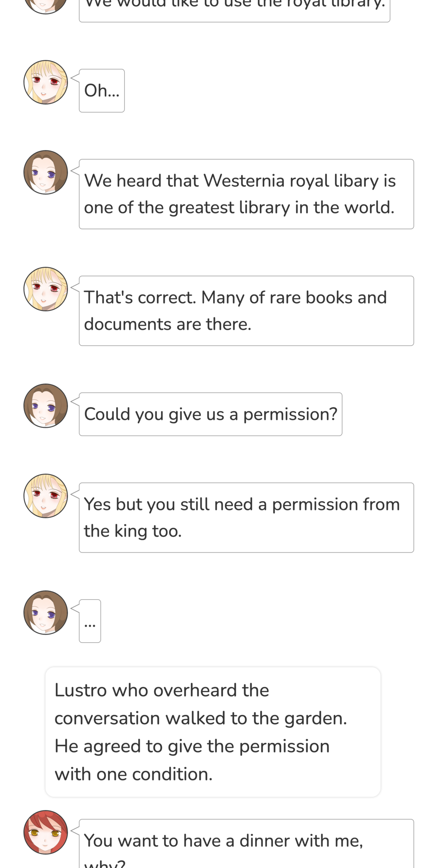Screen dimensions: 426x868
Task: Tap the "We heard that Westernia royal libary" bubble
Action: (246, 194)
